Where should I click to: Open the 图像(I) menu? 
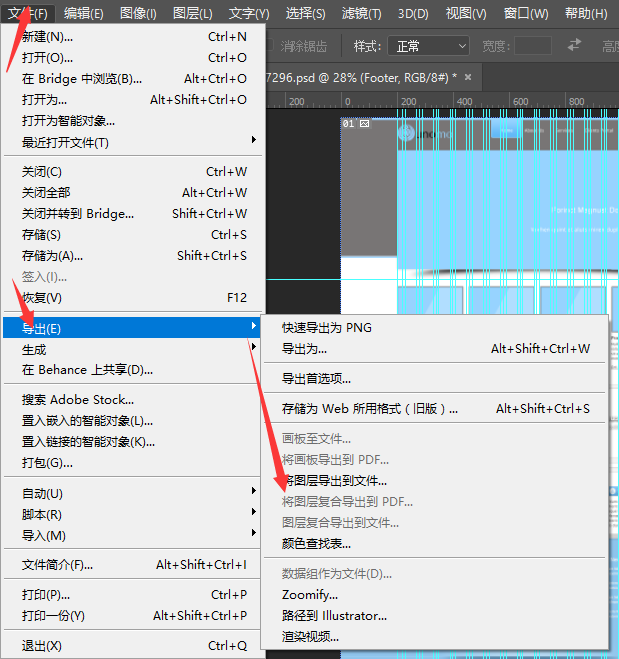click(138, 14)
